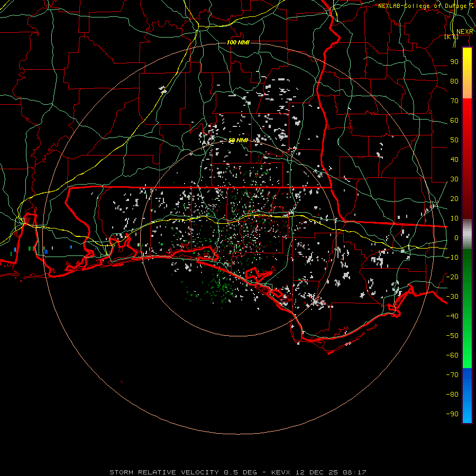The height and width of the screenshot is (476, 476).
Task: Click the 20 value on the velocity scale
Action: [454, 199]
